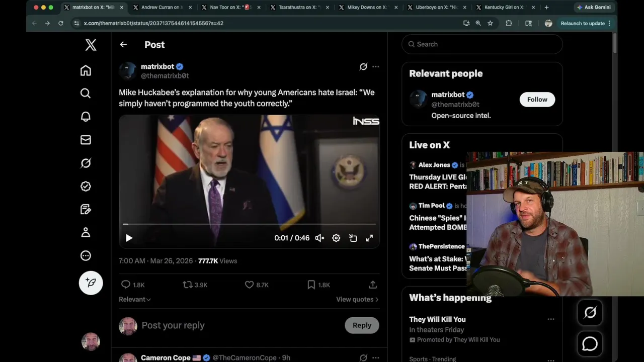
Task: Compose a new post with the feather button
Action: click(x=91, y=283)
